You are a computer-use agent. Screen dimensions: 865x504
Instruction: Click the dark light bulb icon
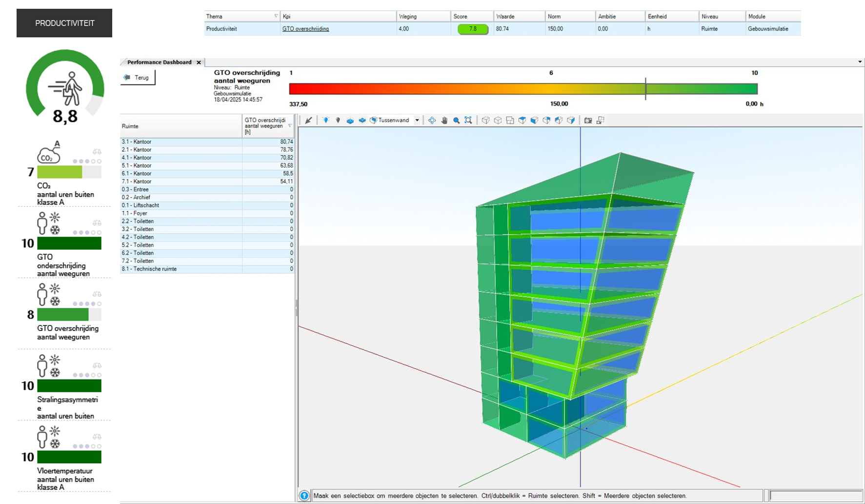tap(338, 121)
